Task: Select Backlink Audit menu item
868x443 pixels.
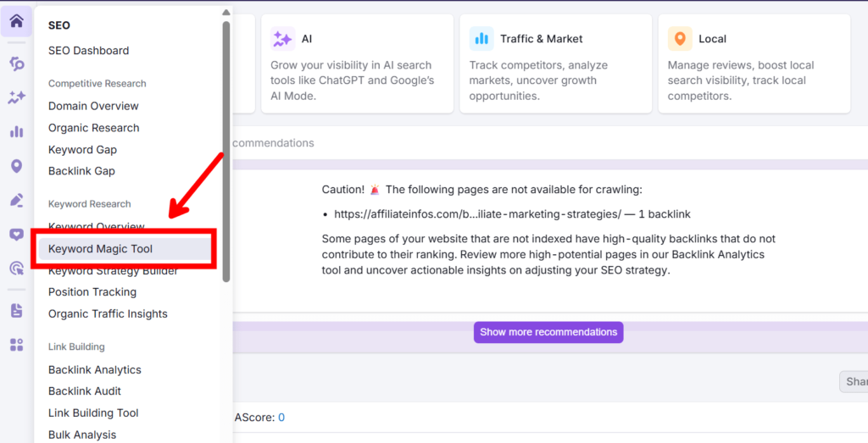Action: (x=84, y=391)
